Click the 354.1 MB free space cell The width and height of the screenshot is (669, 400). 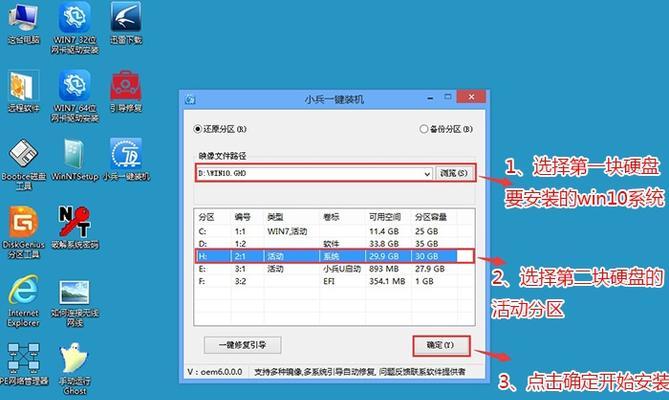pos(387,281)
